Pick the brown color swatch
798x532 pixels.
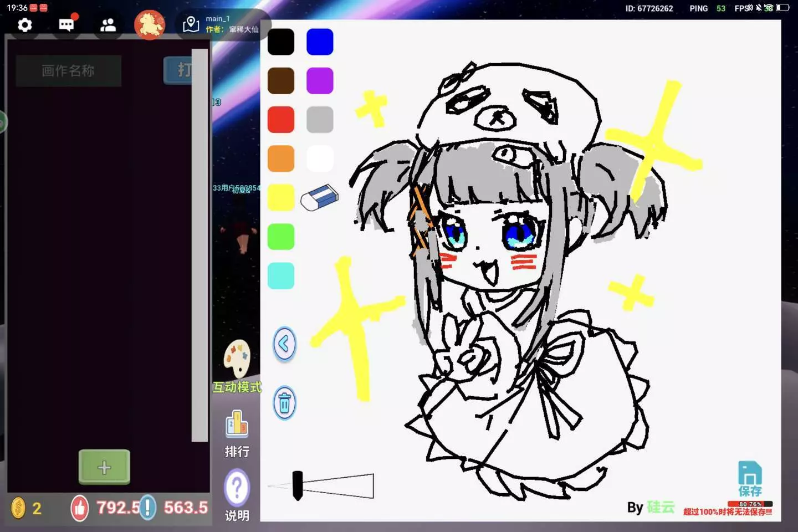(x=281, y=81)
